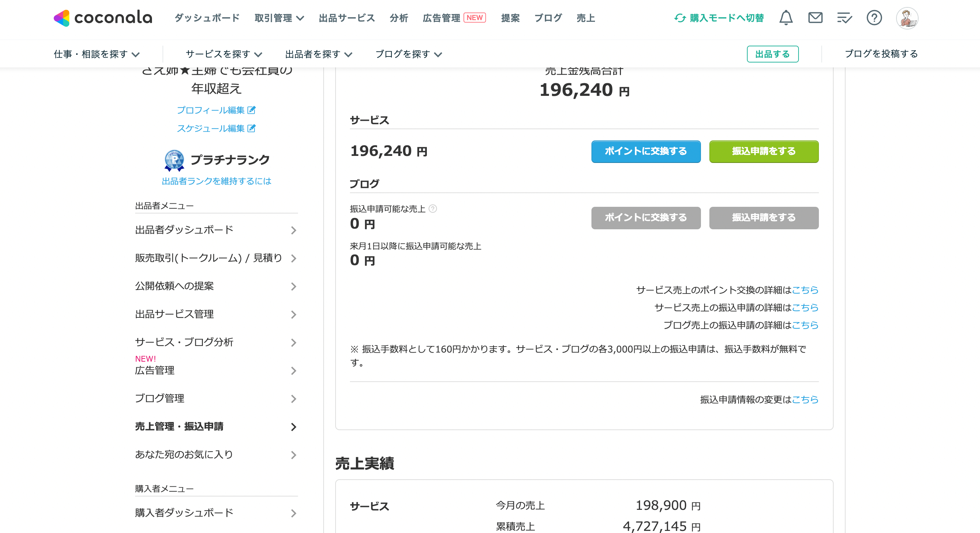Click ブログを投稿する link
This screenshot has width=980, height=533.
click(x=881, y=54)
